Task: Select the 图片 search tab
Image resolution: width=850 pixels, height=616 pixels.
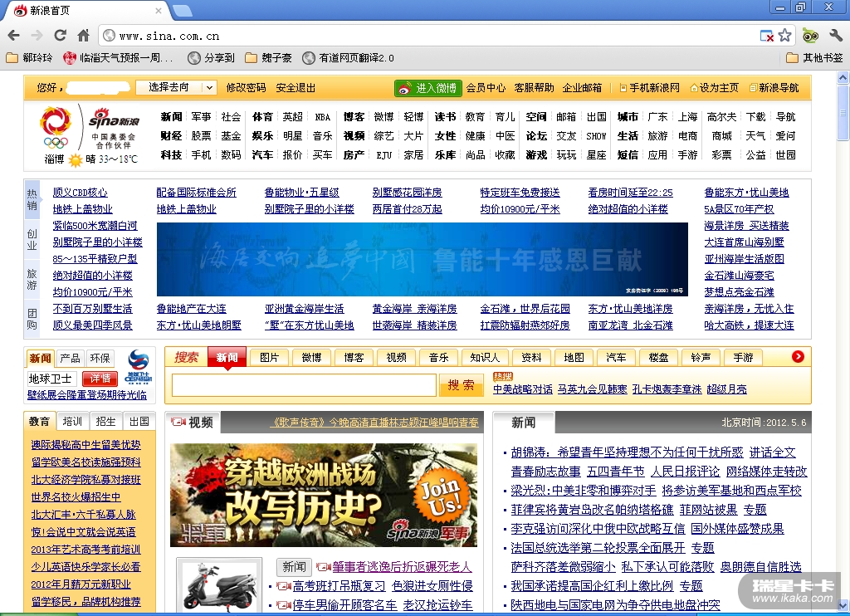Action: point(270,358)
